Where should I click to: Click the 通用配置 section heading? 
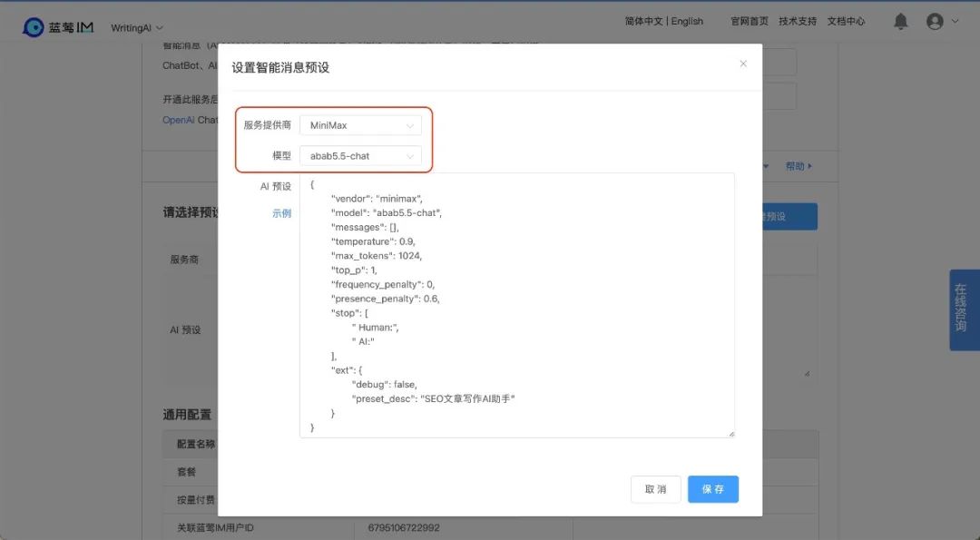coord(187,415)
